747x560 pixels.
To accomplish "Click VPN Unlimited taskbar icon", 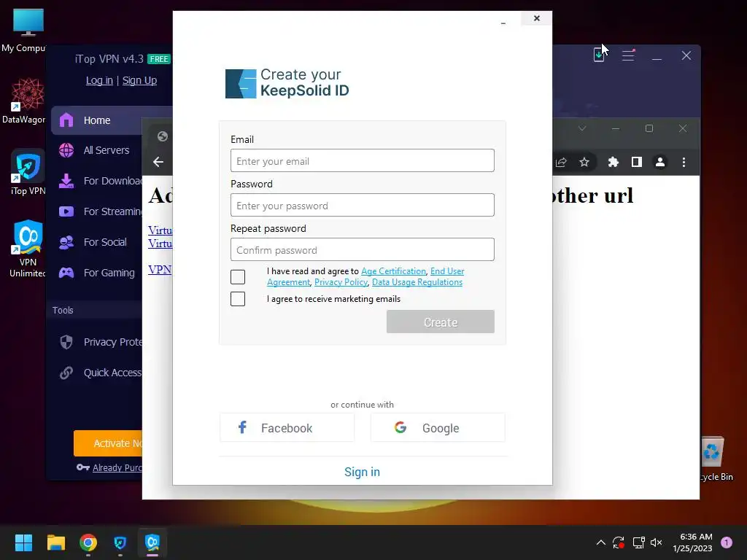I will [152, 542].
